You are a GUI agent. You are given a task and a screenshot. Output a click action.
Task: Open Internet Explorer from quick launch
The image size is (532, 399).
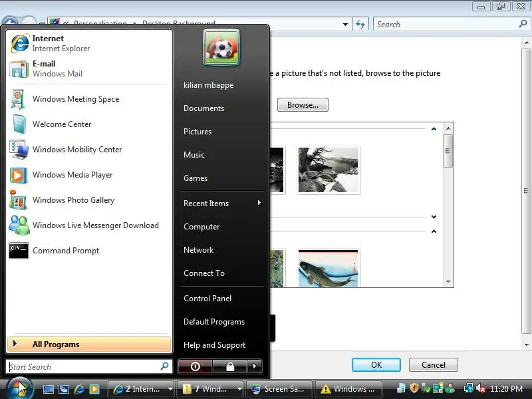click(79, 389)
